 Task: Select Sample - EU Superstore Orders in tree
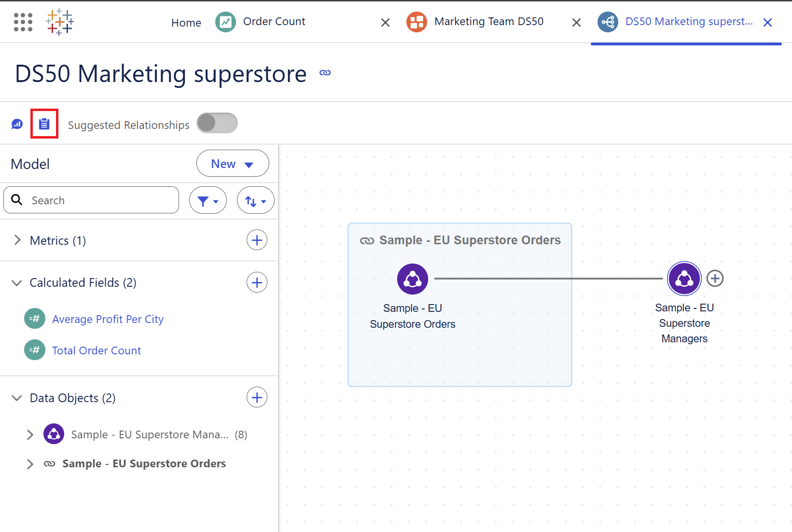tap(144, 463)
